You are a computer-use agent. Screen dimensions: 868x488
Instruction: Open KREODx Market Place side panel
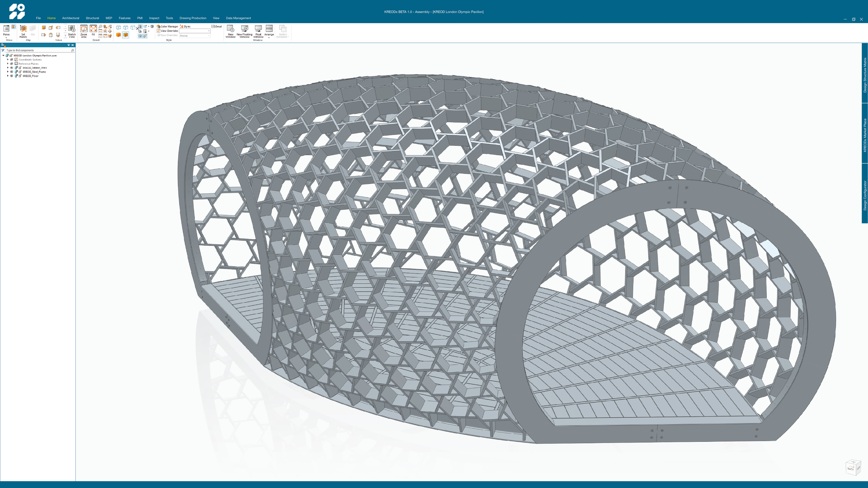click(x=865, y=135)
